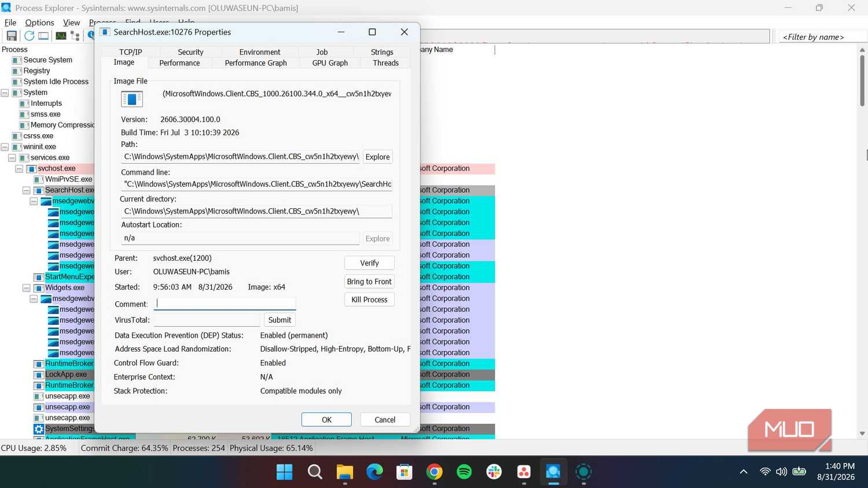
Task: Launch Google Chrome from the taskbar
Action: tap(435, 472)
